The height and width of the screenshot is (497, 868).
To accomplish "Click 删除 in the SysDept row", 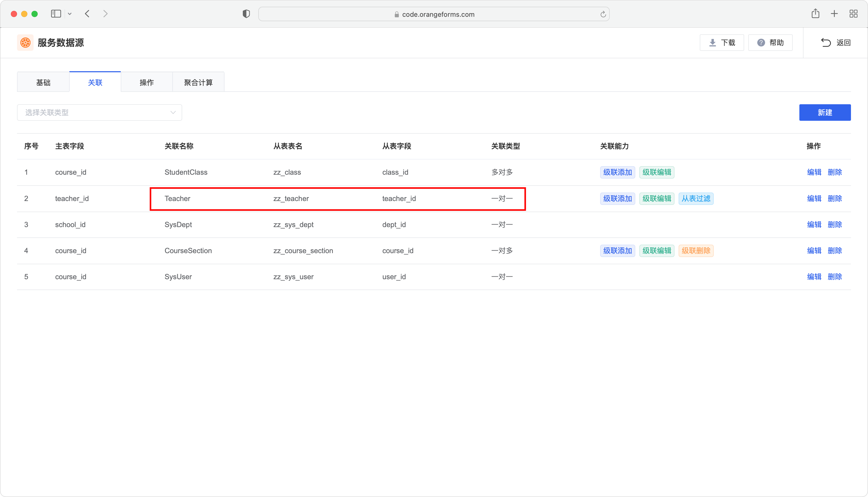I will click(835, 225).
